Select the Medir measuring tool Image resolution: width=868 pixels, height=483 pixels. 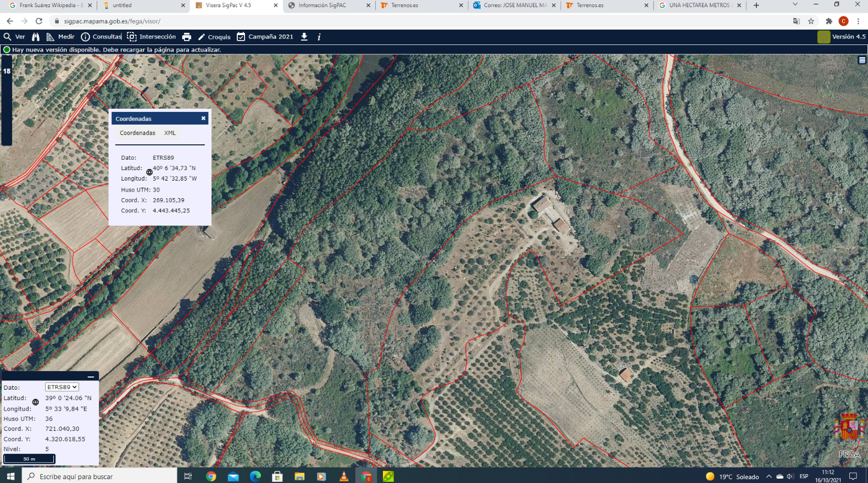pyautogui.click(x=60, y=37)
